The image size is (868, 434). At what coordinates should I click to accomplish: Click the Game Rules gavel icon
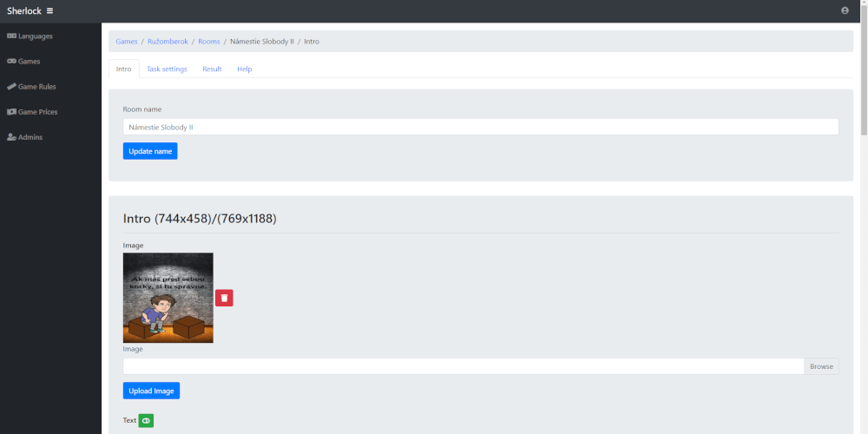11,87
